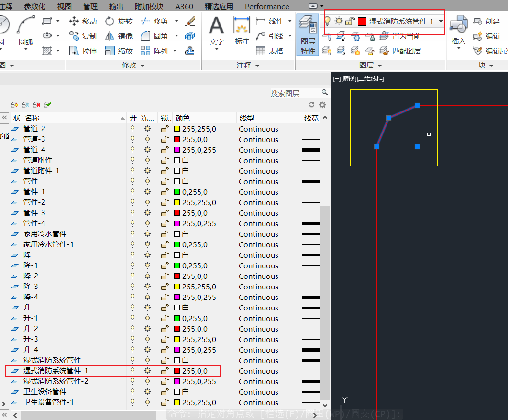This screenshot has width=508, height=420.
Task: Toggle lock for layer 管道-4
Action: [165, 150]
